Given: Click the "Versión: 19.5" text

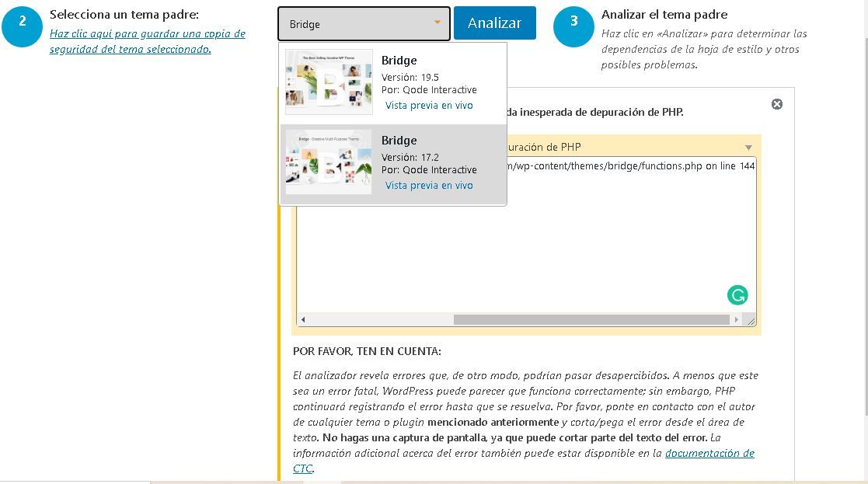Looking at the screenshot, I should (x=410, y=78).
